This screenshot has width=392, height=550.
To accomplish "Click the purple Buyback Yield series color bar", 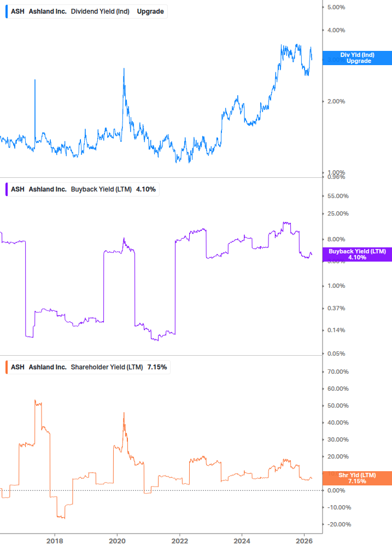I will click(x=7, y=189).
